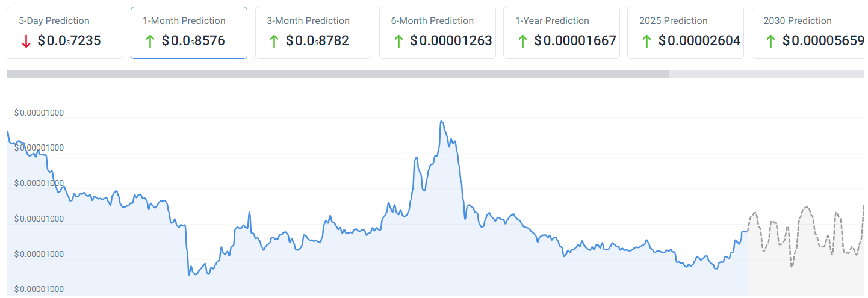
Task: Select the 2030 Prediction card
Action: [x=810, y=33]
